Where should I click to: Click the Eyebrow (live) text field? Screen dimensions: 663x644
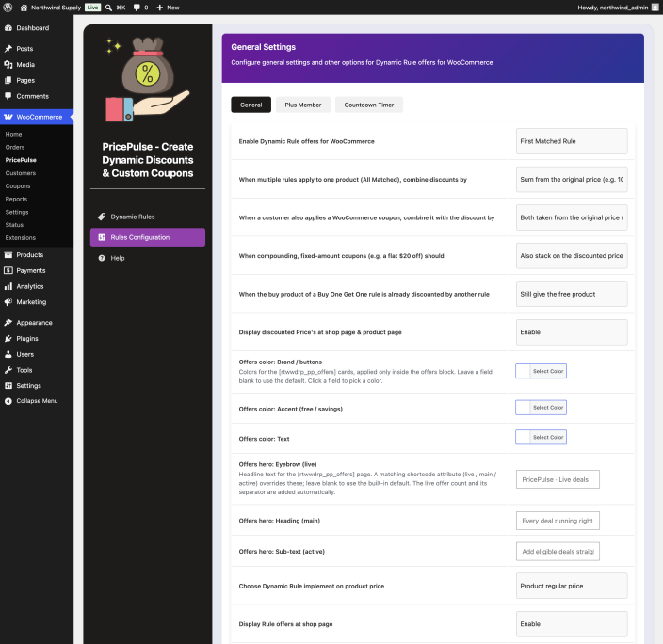coord(558,479)
